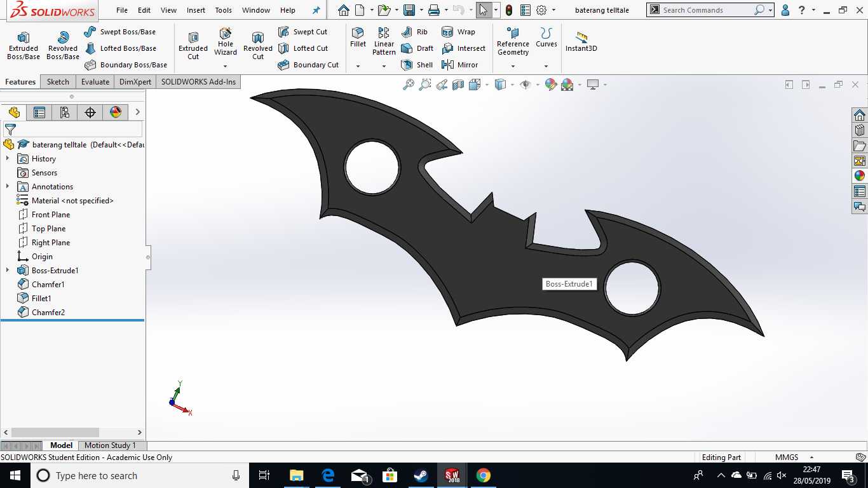Open the Reference Geometry tool
868x488 pixels.
point(513,42)
